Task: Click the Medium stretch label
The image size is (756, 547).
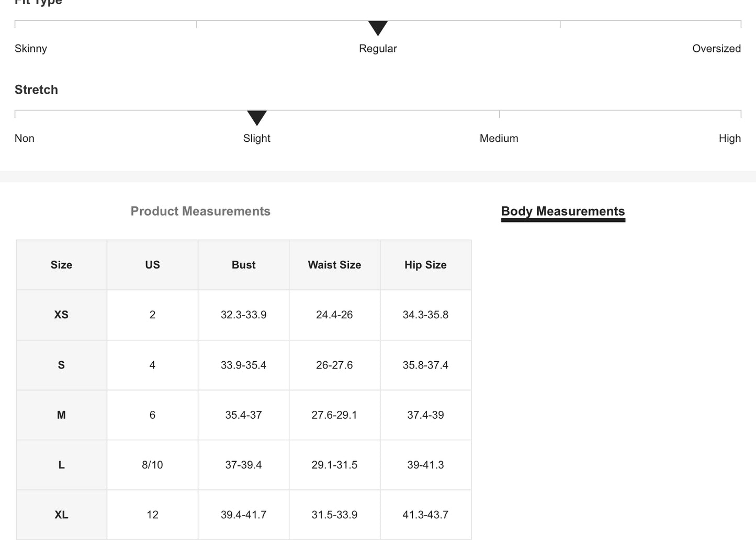Action: [x=499, y=139]
